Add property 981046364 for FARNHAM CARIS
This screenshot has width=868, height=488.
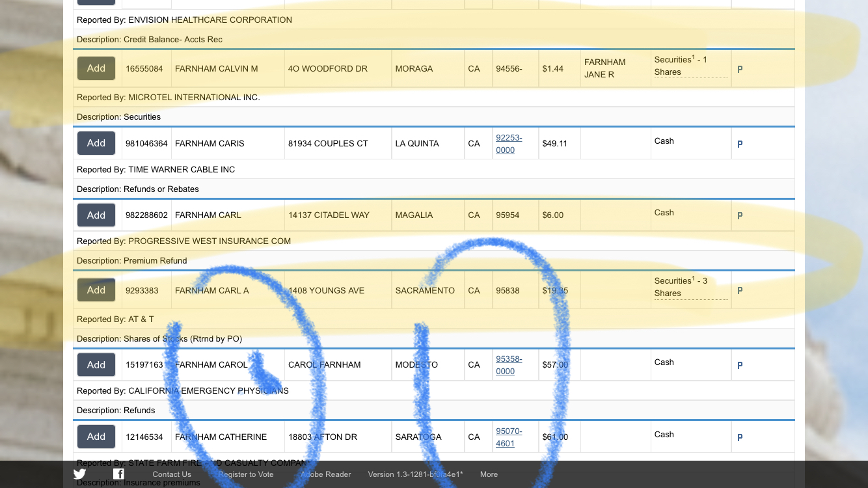96,143
